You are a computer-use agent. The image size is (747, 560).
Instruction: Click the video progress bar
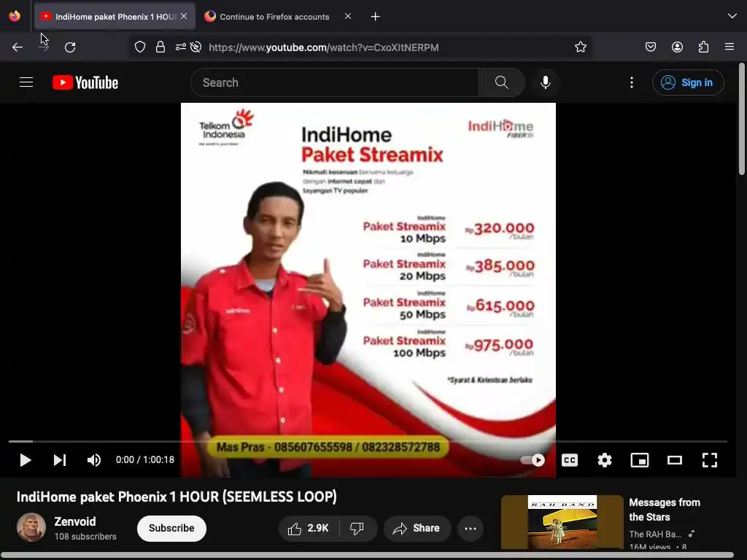[368, 442]
